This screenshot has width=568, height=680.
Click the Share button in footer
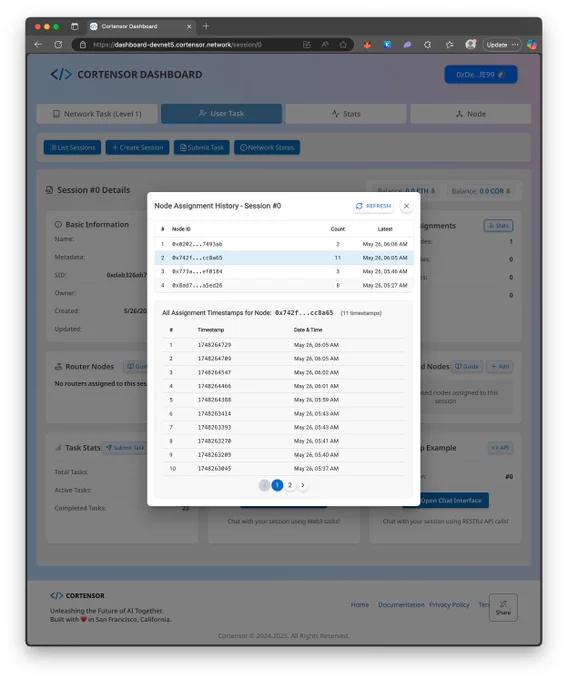point(503,608)
